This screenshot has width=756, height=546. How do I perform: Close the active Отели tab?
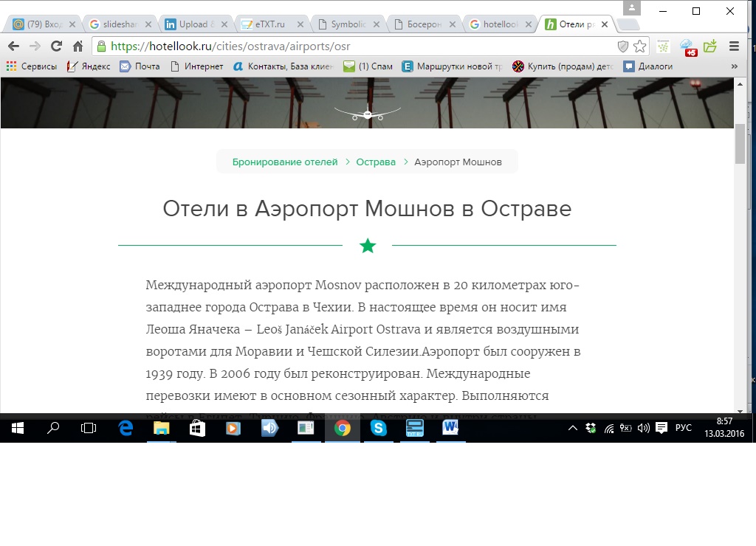(x=605, y=24)
